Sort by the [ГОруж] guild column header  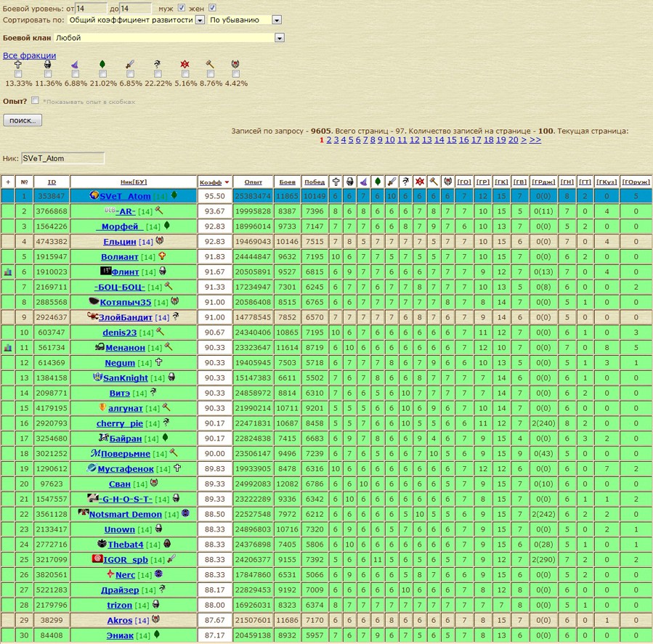(x=636, y=182)
